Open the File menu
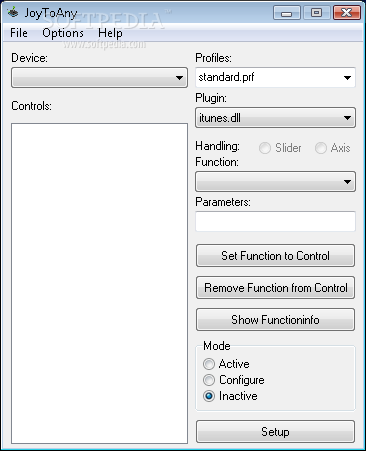This screenshot has width=366, height=451. coord(19,33)
